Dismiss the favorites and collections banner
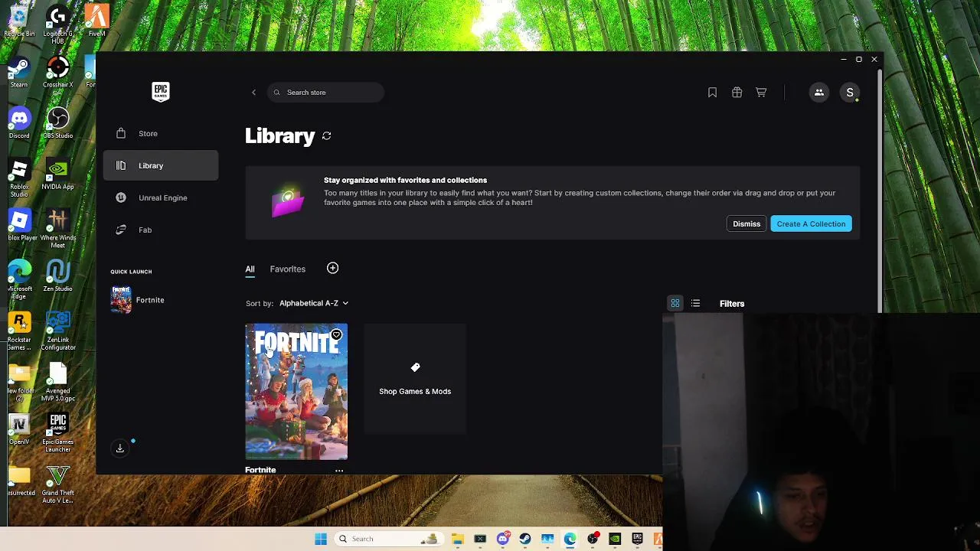Viewport: 980px width, 551px height. click(x=746, y=224)
